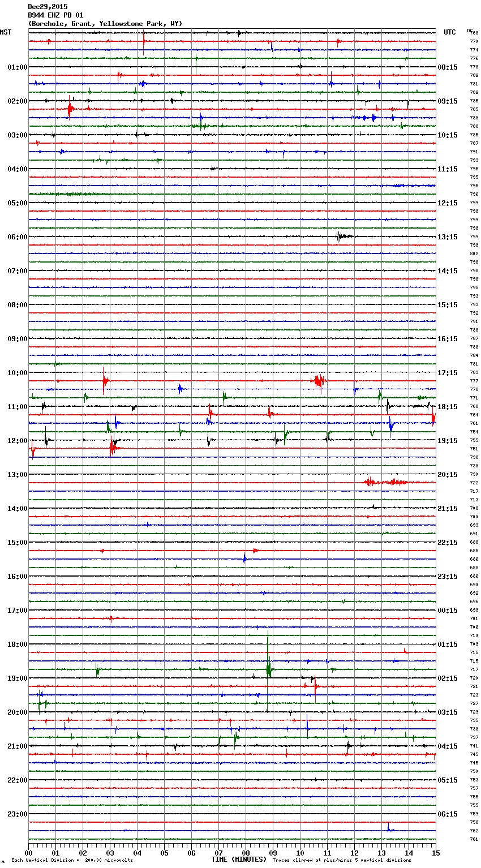Click the 08 minute tick label
The width and height of the screenshot is (481, 868).
coord(246,853)
